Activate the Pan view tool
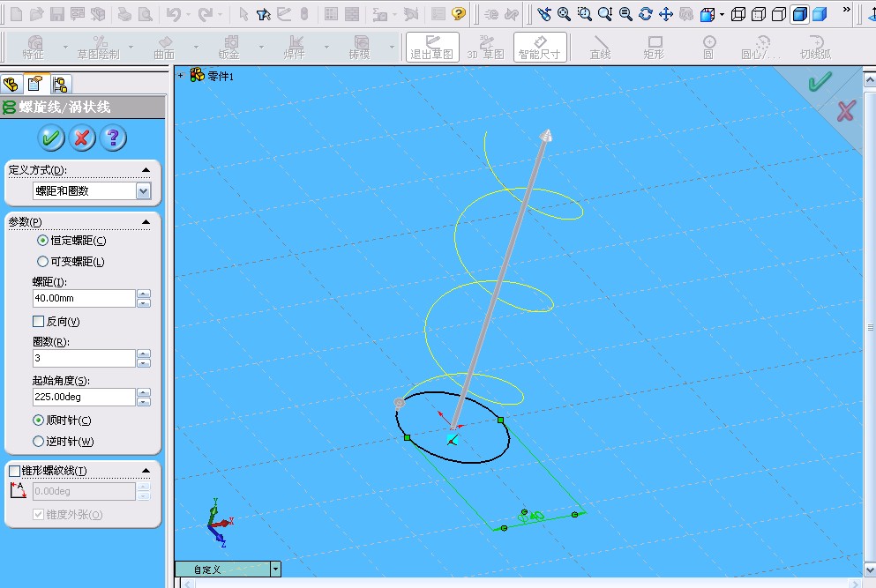The height and width of the screenshot is (588, 876). point(666,14)
